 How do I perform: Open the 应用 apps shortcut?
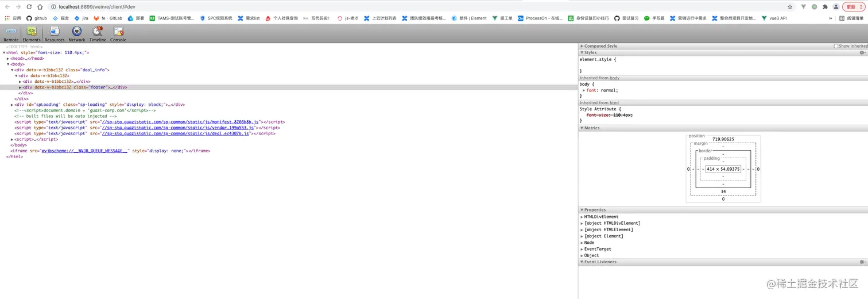click(13, 18)
